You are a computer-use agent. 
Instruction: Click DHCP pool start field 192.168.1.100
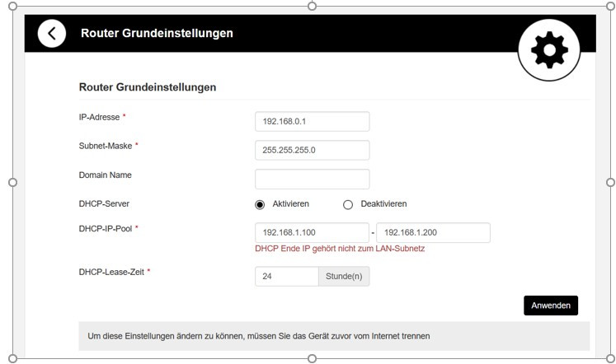(312, 232)
